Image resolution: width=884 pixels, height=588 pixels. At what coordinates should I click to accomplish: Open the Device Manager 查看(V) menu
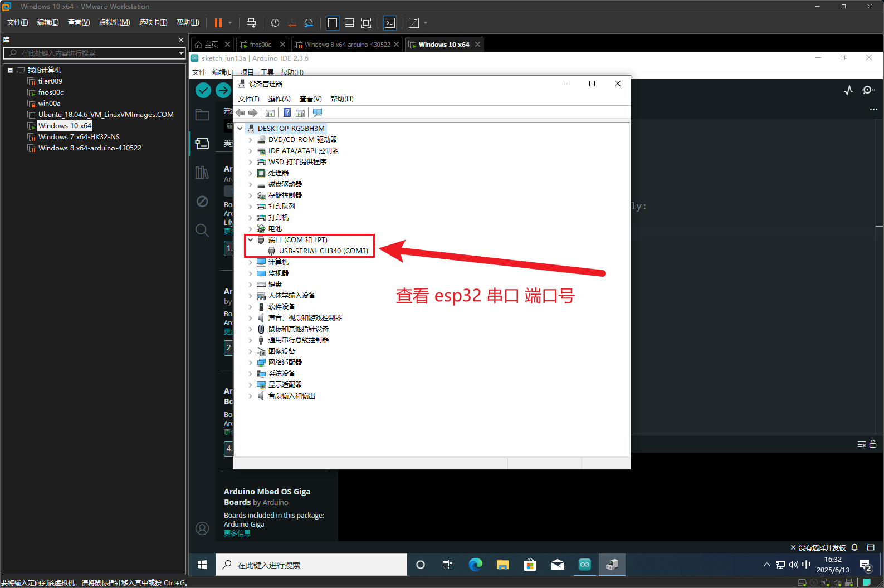(x=310, y=99)
